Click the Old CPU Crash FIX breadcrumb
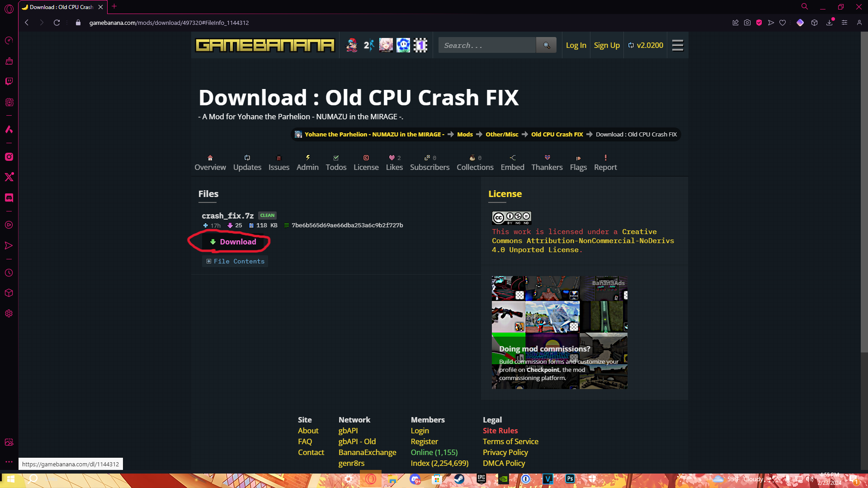868x488 pixels. 557,134
